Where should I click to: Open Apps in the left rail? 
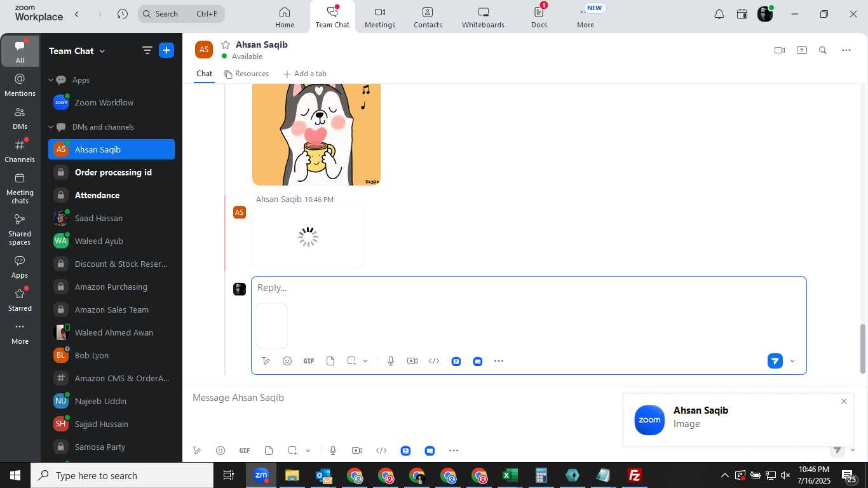tap(20, 267)
